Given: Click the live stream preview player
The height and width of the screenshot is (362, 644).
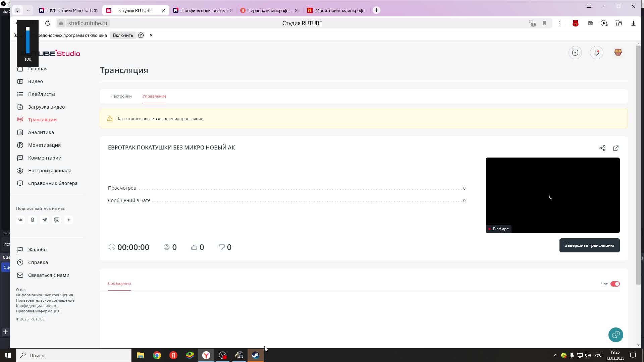Looking at the screenshot, I should (x=552, y=195).
